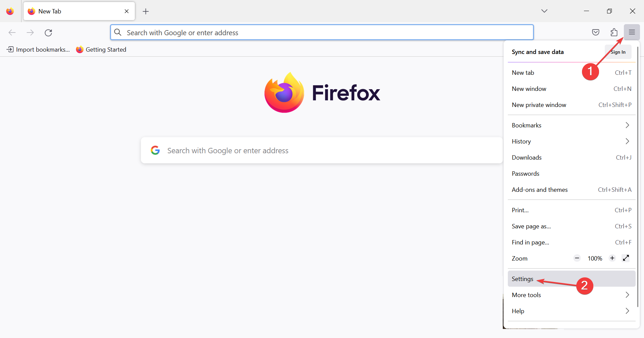Reload the current page

tap(48, 33)
